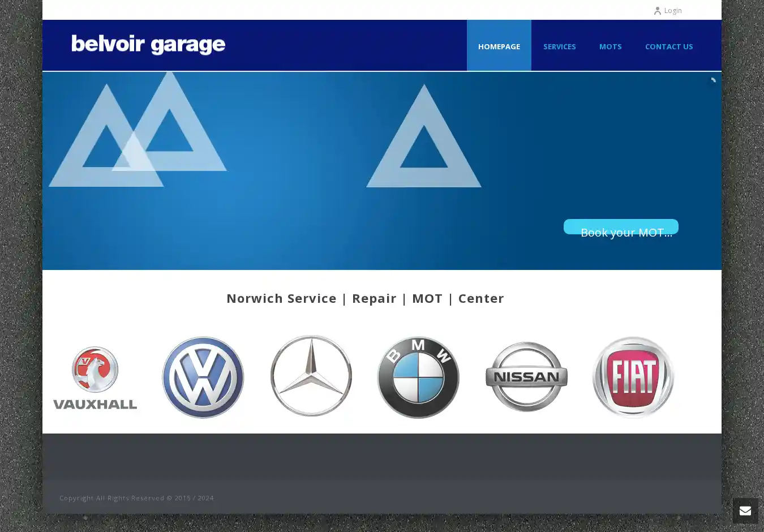Click the user icon beside Login

click(x=657, y=11)
